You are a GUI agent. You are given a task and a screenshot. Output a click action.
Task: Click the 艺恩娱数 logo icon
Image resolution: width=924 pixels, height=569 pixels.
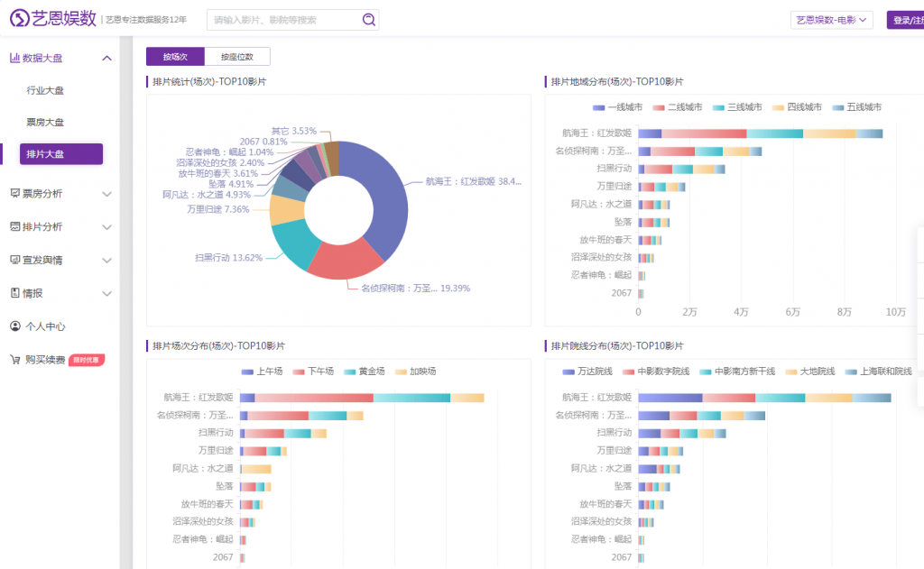click(20, 19)
